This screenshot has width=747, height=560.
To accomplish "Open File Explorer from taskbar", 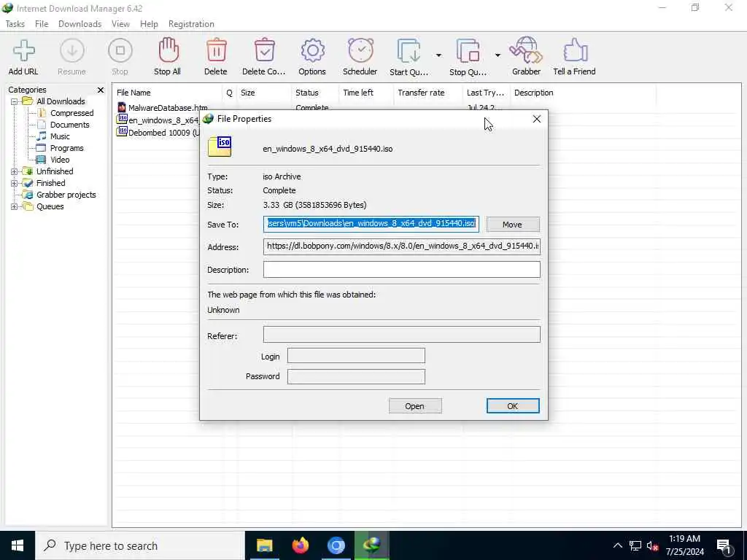I will click(x=264, y=545).
